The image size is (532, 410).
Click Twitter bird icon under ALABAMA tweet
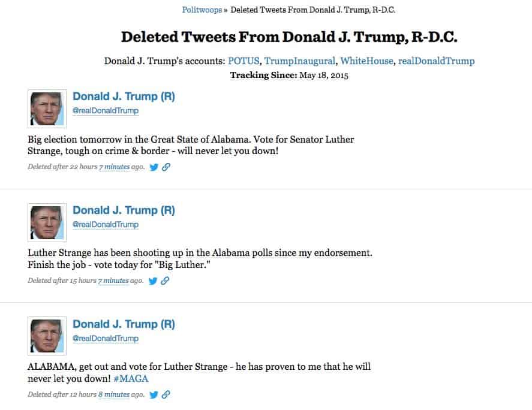pos(154,395)
